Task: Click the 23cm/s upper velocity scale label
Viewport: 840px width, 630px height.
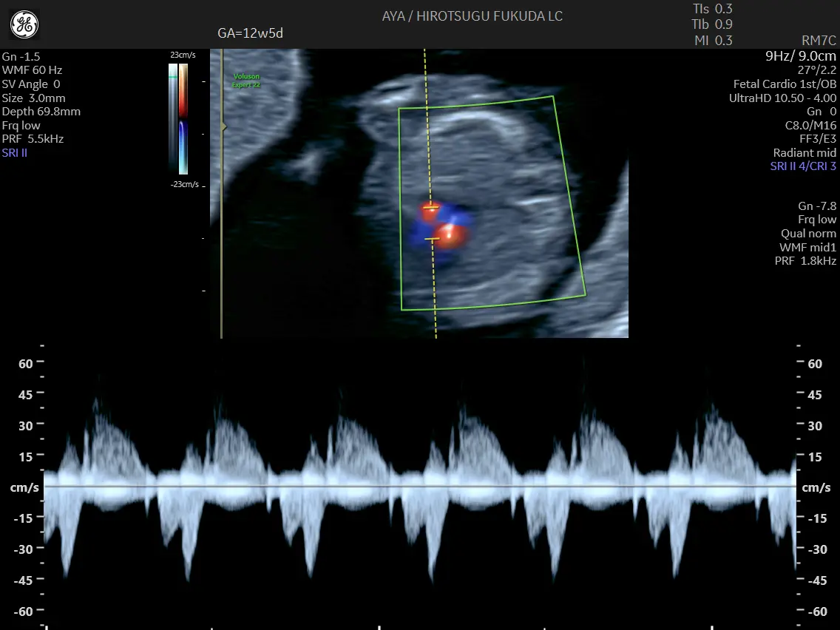Action: point(183,55)
